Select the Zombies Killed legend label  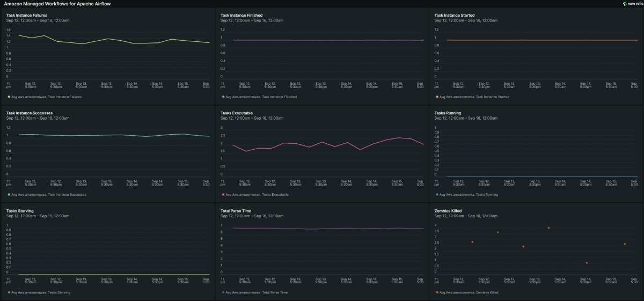[x=469, y=292]
